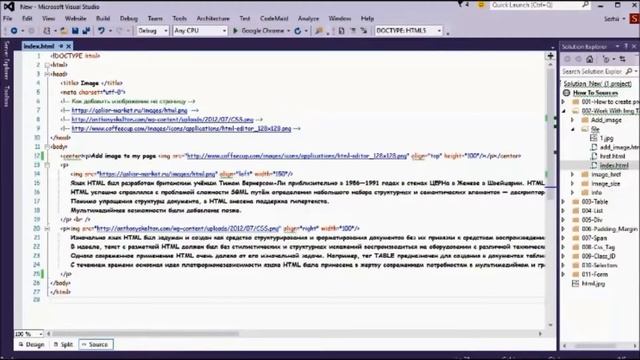The image size is (640, 360).
Task: Click the Home icon in Solution Explorer
Action: point(589,60)
